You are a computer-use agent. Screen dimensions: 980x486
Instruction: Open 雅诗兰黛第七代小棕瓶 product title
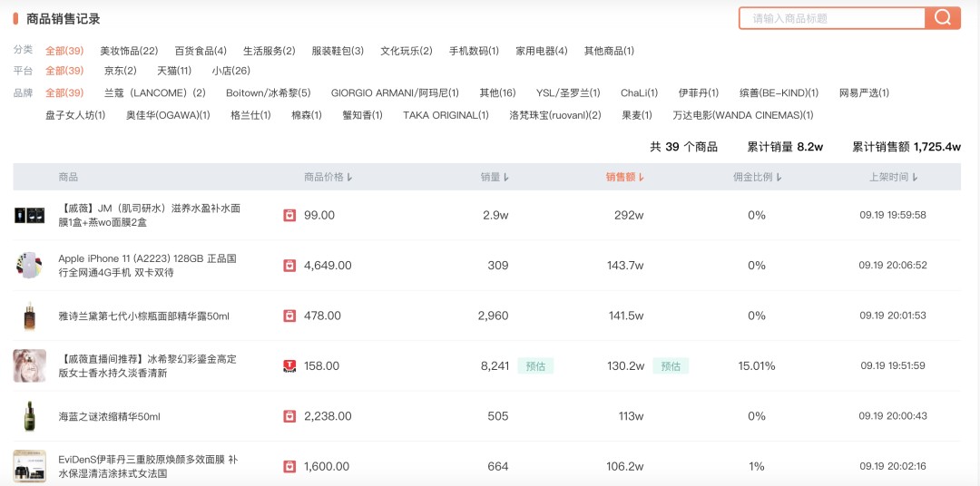click(x=143, y=316)
